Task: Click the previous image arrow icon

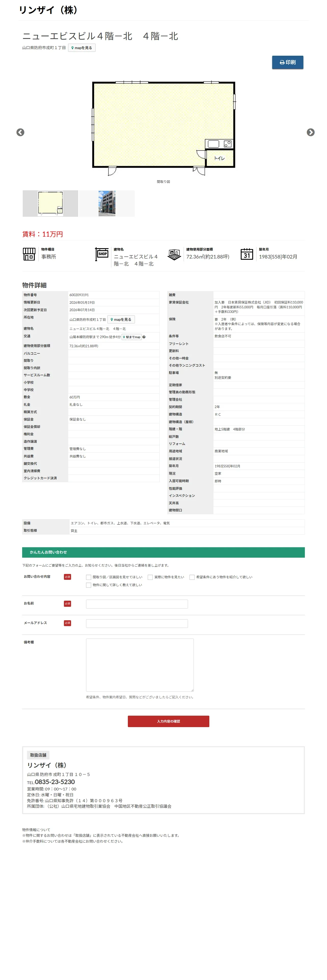Action: pos(21,132)
